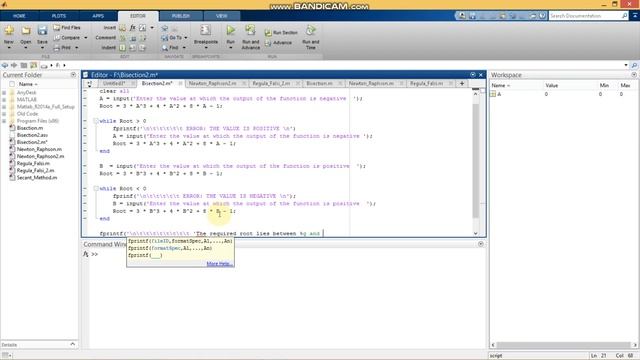Click the More Help link in tooltip

tap(219, 264)
